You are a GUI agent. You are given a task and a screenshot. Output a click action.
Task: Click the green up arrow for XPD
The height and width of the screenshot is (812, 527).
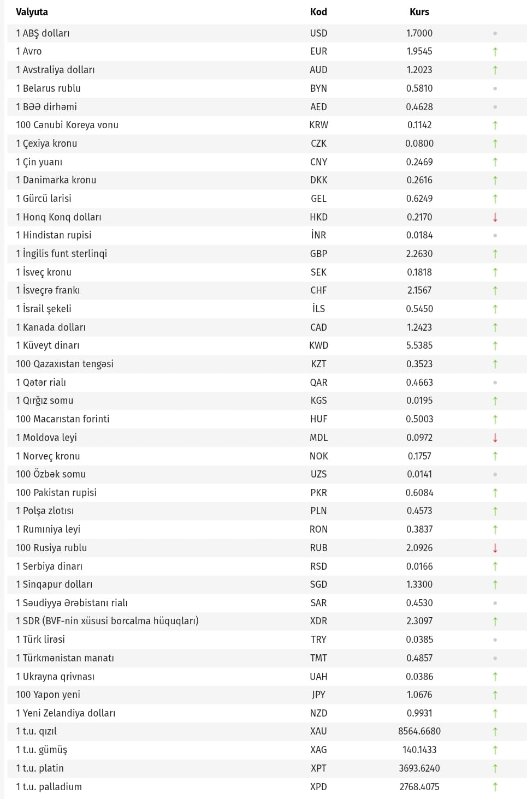495,787
